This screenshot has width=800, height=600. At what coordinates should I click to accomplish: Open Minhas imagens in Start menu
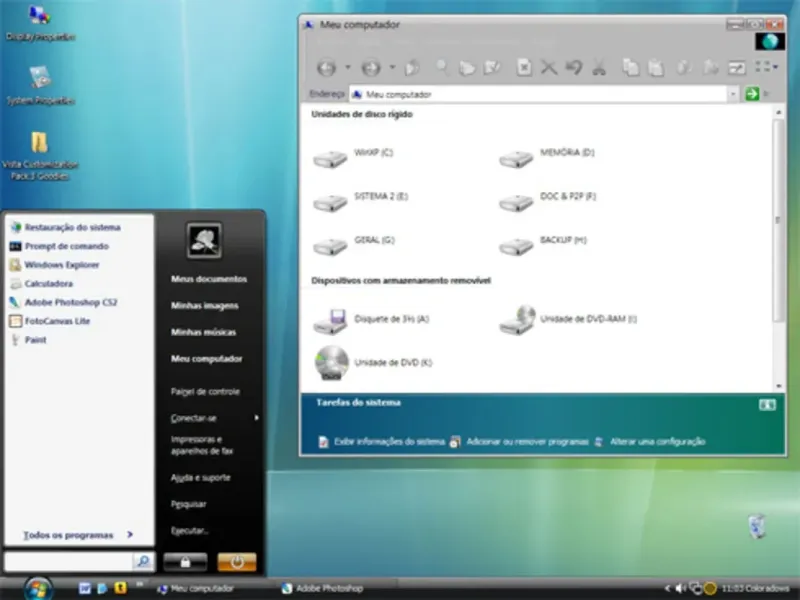pyautogui.click(x=205, y=306)
